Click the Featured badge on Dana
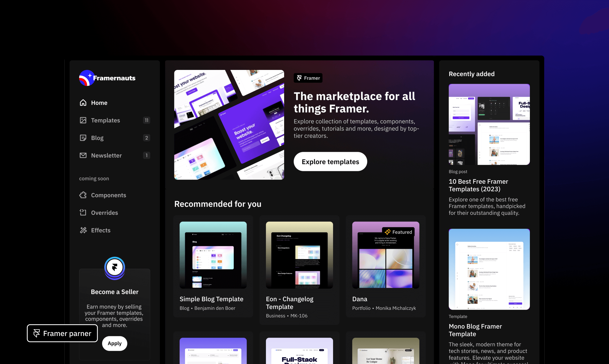Viewport: 609px width, 364px height. pos(398,232)
